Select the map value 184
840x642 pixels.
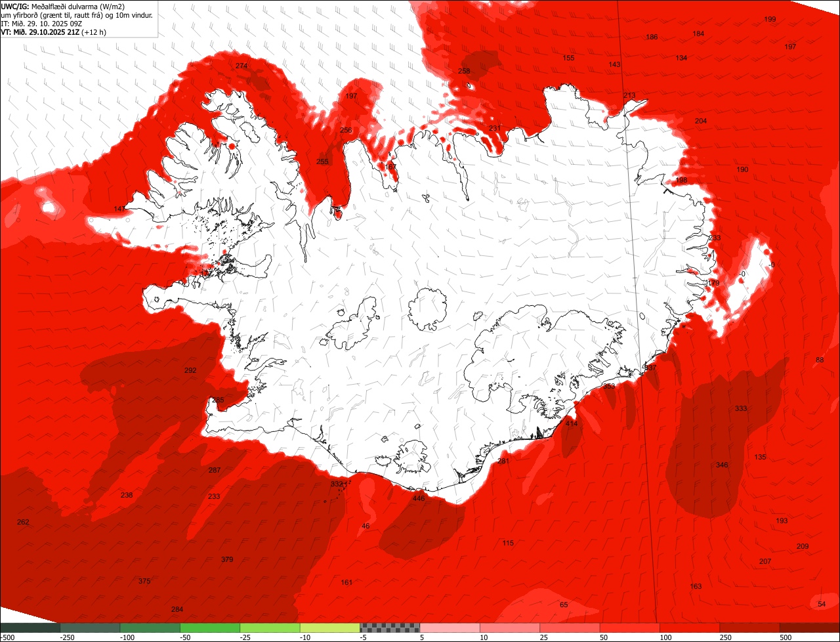pyautogui.click(x=698, y=33)
